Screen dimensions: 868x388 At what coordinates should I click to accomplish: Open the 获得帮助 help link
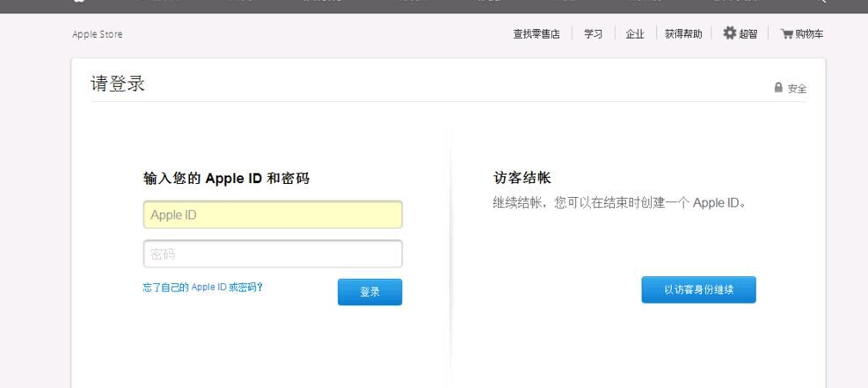click(x=683, y=34)
